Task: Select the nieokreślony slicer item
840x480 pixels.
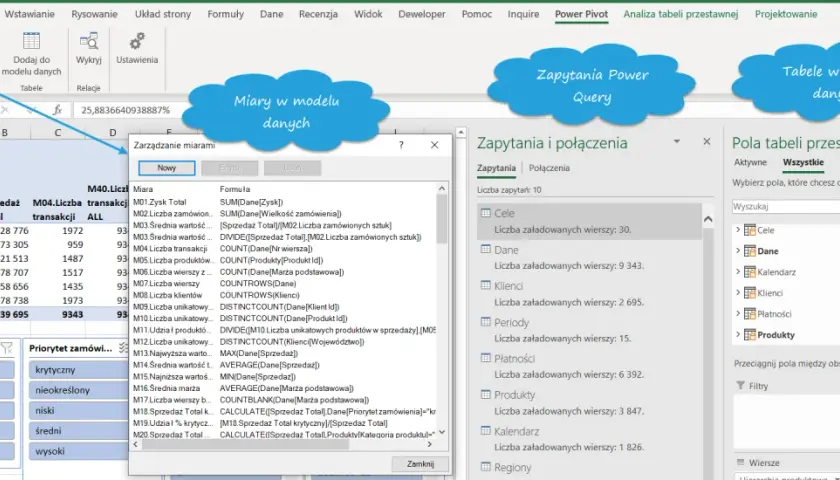Action: coord(79,390)
